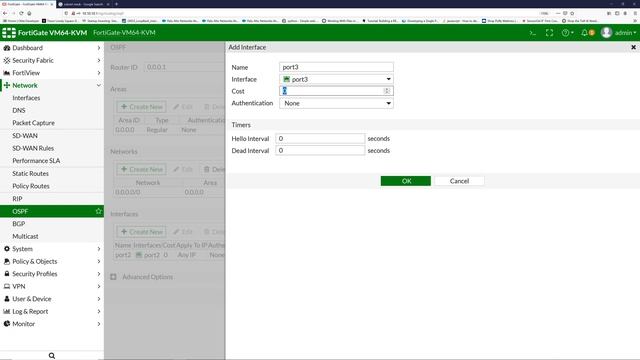Click the Log & Report chart icon
640x360 pixels.
pos(7,311)
